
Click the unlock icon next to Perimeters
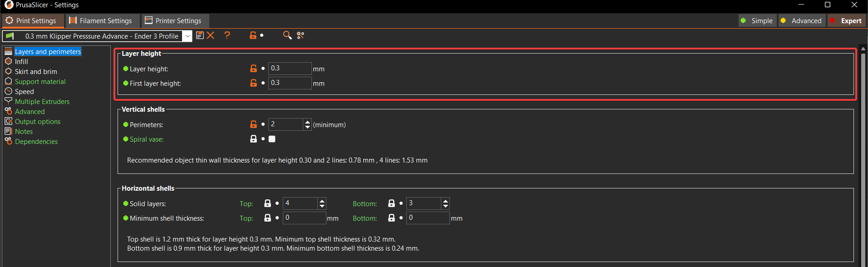coord(253,124)
